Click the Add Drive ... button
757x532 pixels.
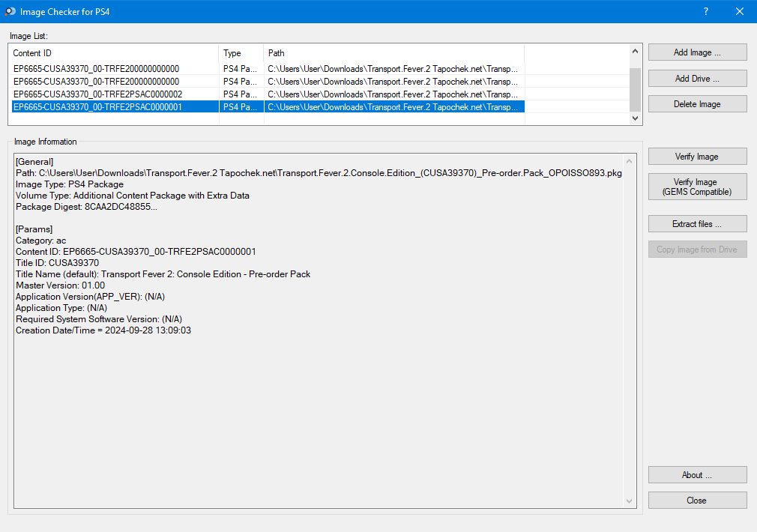pyautogui.click(x=697, y=78)
